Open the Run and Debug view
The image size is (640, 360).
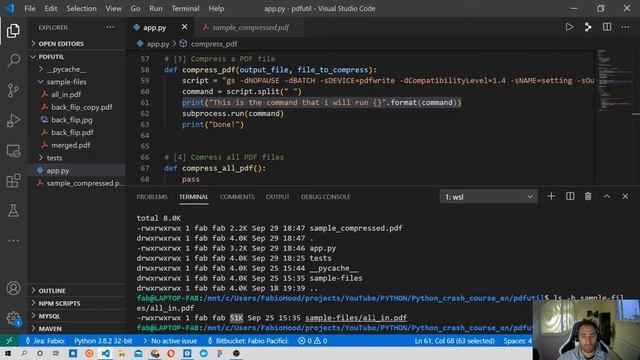pos(13,120)
